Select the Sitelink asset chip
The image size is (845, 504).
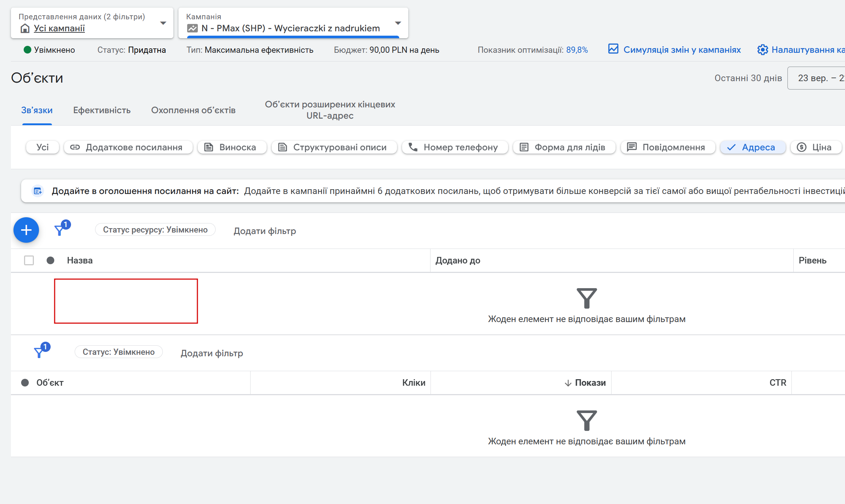coord(128,147)
